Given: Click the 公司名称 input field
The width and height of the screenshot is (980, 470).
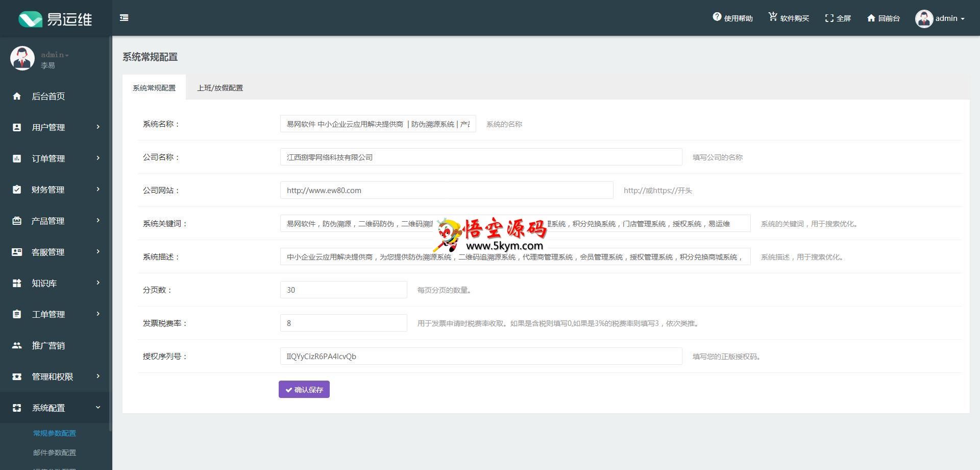Looking at the screenshot, I should pos(481,157).
